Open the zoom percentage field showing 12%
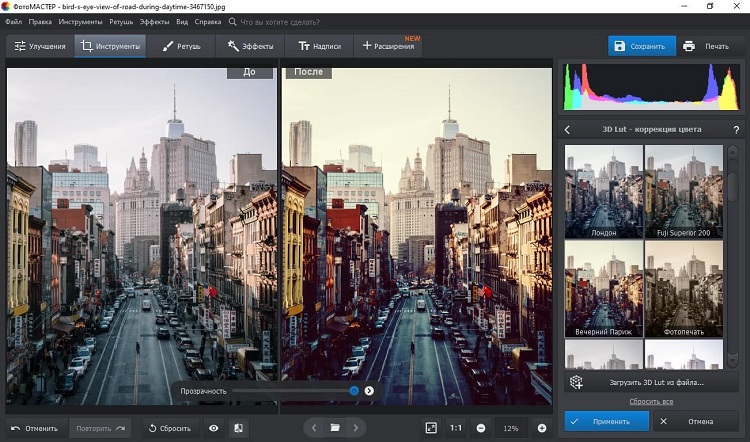This screenshot has width=750, height=442. (x=511, y=428)
